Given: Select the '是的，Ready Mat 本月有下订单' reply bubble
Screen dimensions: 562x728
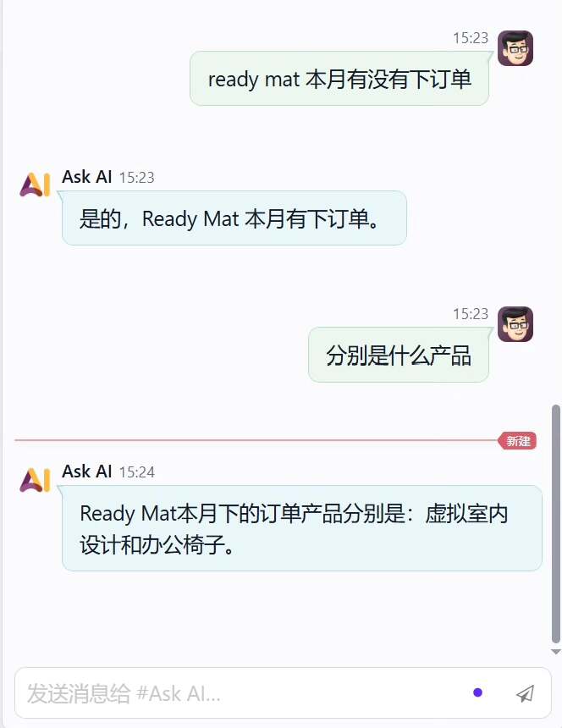Looking at the screenshot, I should pos(234,218).
